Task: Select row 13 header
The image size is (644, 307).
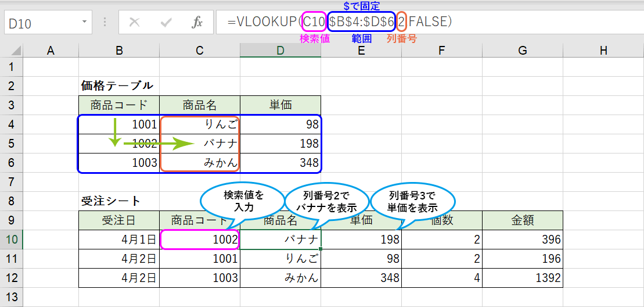Action: pos(12,297)
